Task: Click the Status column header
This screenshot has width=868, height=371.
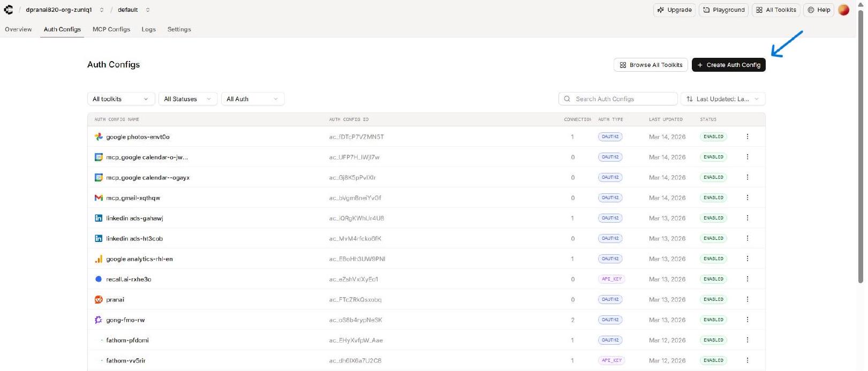Action: (x=708, y=119)
